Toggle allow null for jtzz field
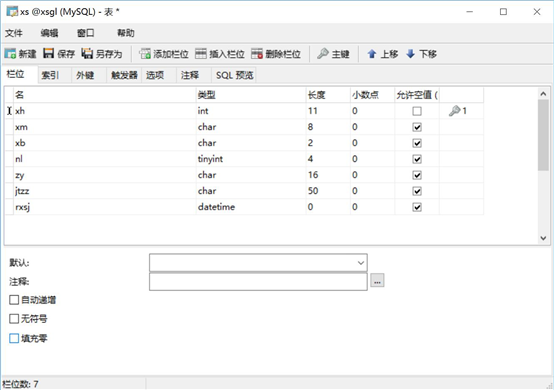The height and width of the screenshot is (390, 554). tap(417, 191)
